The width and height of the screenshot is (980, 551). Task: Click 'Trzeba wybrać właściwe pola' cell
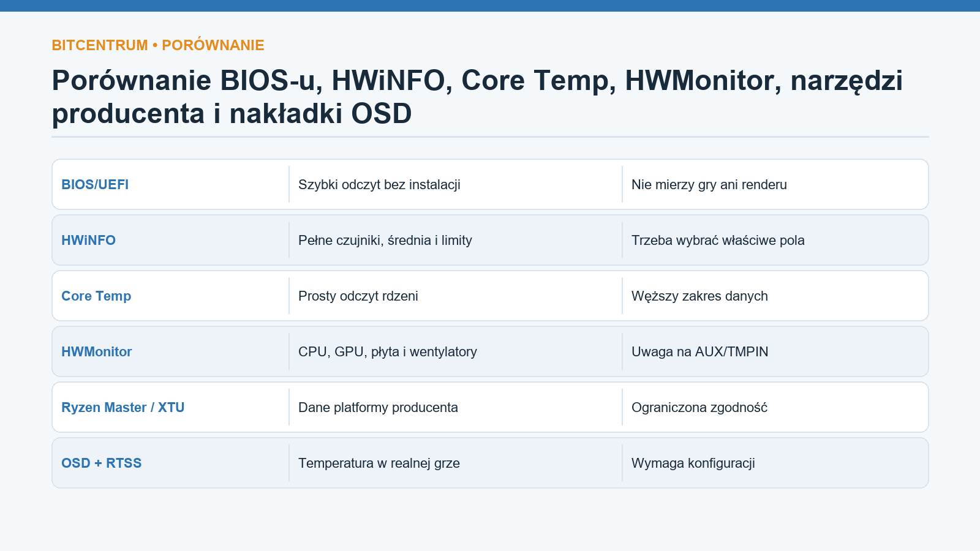click(x=718, y=241)
